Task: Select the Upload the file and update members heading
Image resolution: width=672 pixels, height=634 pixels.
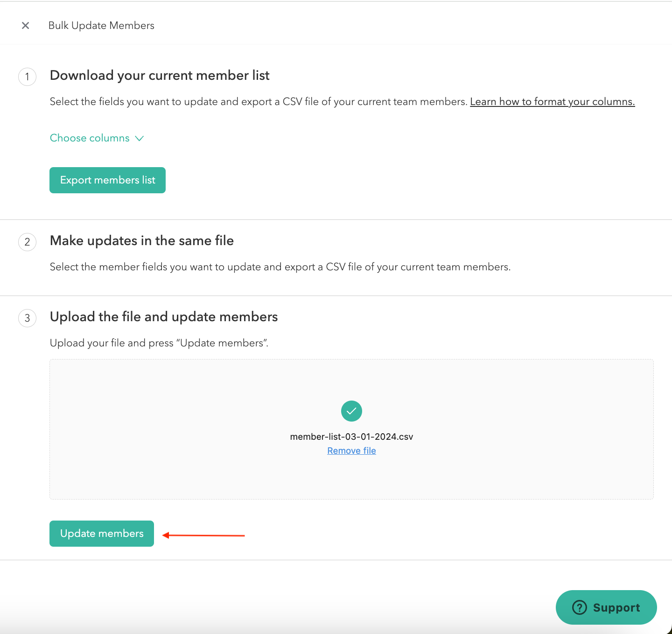Action: coord(164,317)
